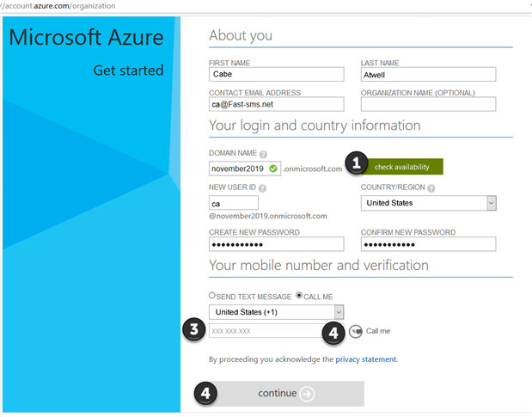Screen dimensions: 532x417
Task: Click the Country/Region help question icon
Action: click(431, 188)
